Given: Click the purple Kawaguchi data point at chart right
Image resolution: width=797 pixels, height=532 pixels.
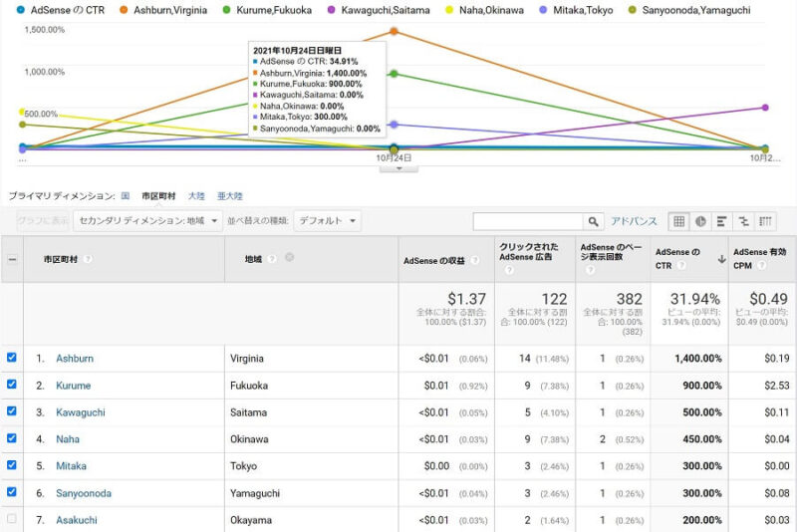Looking at the screenshot, I should point(765,108).
